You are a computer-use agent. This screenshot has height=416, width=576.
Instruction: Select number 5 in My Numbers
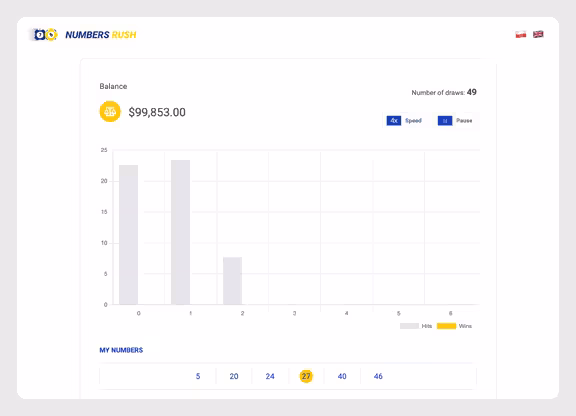pyautogui.click(x=198, y=376)
